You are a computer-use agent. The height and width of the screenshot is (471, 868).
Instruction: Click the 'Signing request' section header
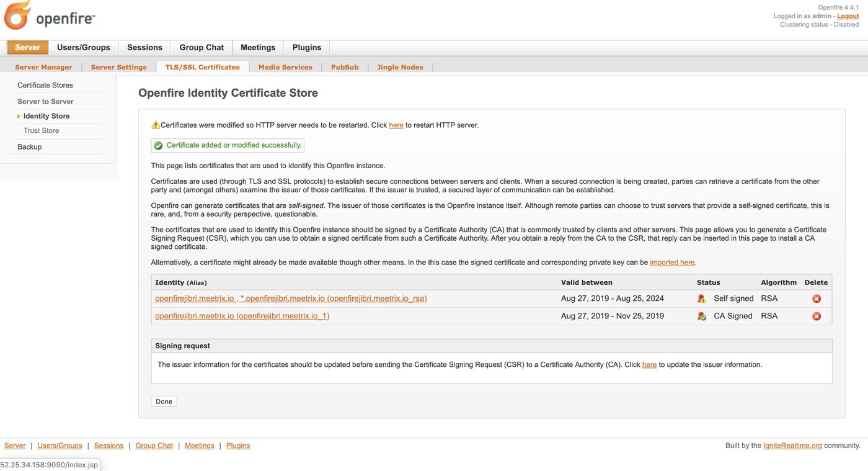(183, 346)
